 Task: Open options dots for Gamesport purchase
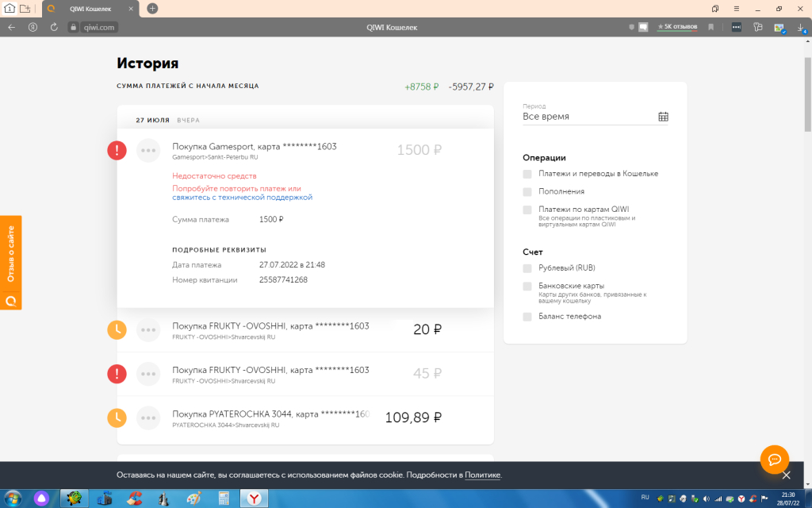148,150
